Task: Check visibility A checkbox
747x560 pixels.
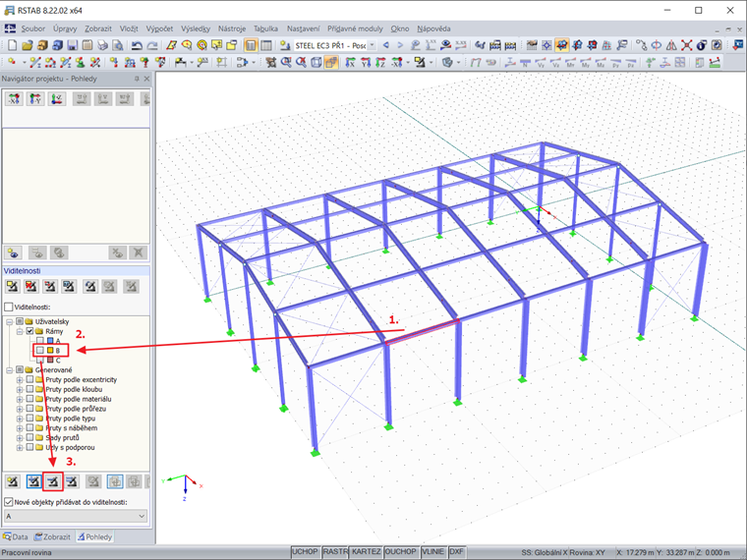Action: tap(40, 341)
